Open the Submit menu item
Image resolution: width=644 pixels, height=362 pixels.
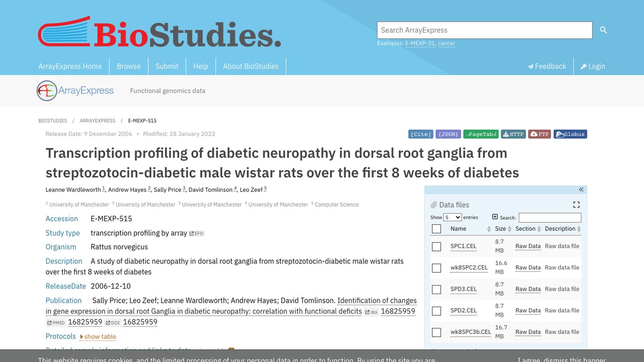[167, 66]
